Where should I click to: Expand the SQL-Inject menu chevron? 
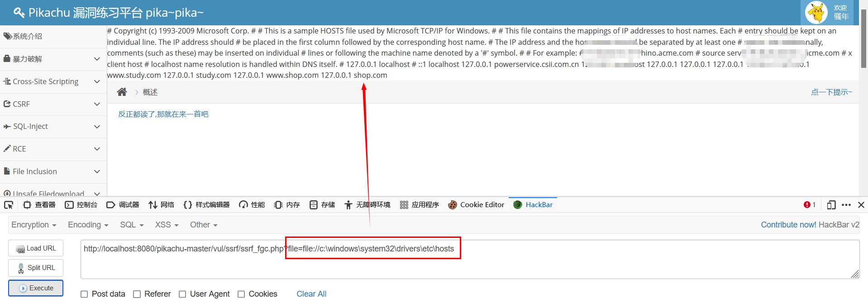(x=97, y=127)
